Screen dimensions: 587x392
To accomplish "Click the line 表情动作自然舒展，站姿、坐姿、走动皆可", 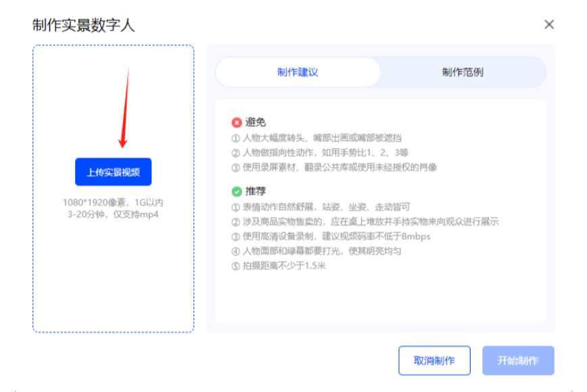I will [x=321, y=207].
